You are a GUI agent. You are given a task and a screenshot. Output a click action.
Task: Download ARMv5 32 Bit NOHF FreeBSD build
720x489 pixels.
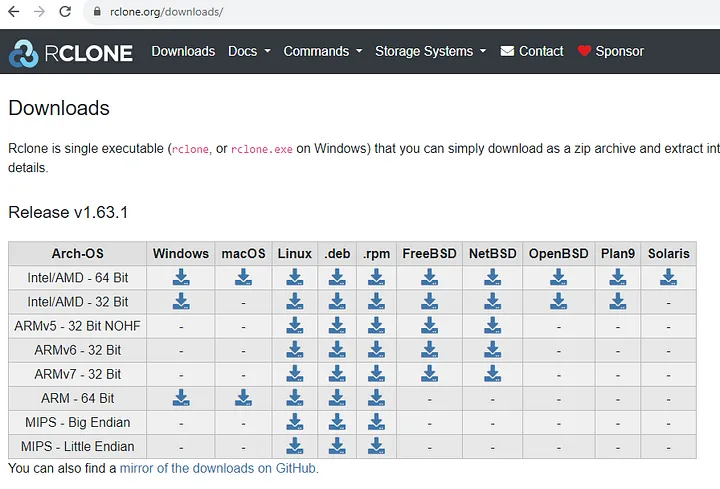pyautogui.click(x=429, y=326)
